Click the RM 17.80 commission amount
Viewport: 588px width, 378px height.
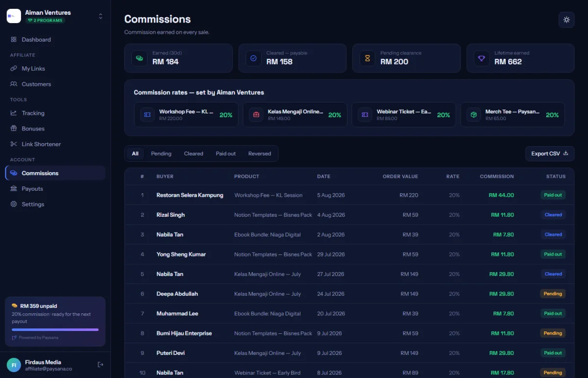pos(503,373)
